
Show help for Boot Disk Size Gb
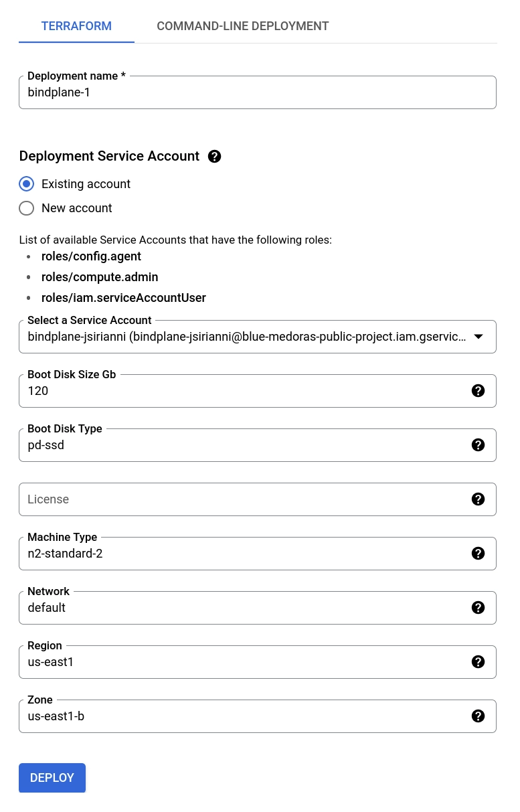[478, 391]
